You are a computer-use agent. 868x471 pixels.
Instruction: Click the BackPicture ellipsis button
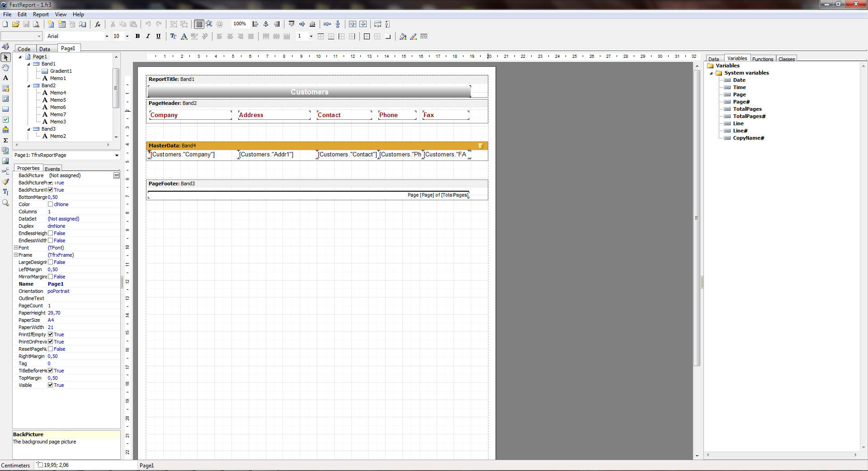coord(116,175)
